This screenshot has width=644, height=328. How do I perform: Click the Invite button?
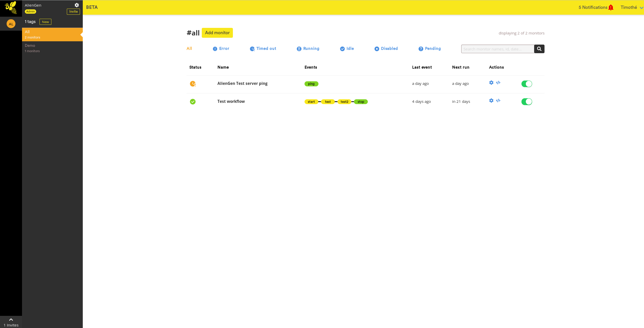click(x=73, y=12)
